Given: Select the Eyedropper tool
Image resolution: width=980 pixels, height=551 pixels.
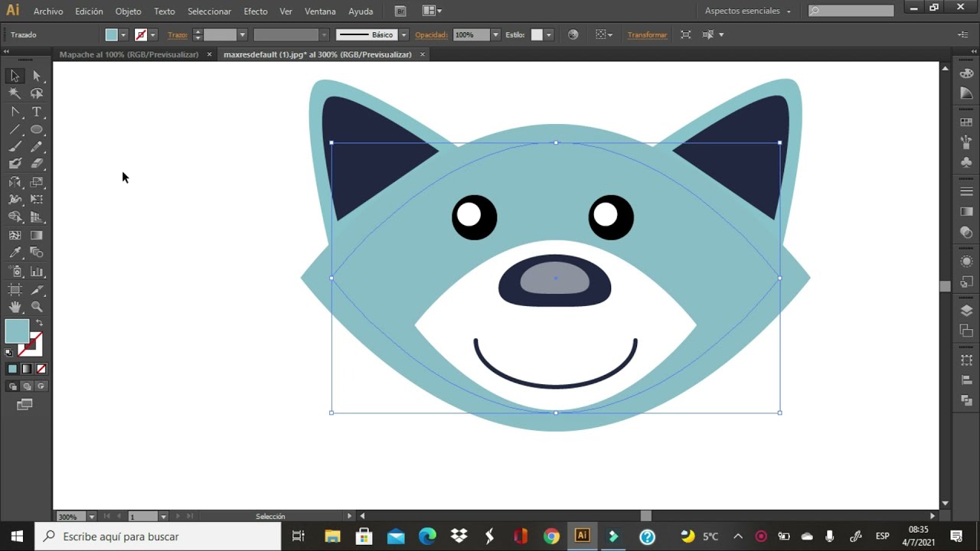Looking at the screenshot, I should click(x=15, y=253).
